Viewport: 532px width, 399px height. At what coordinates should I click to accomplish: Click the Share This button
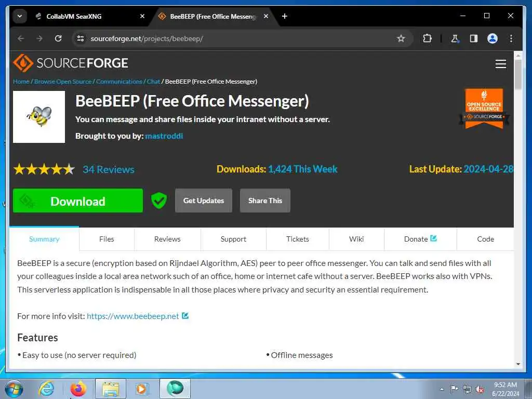click(x=265, y=201)
